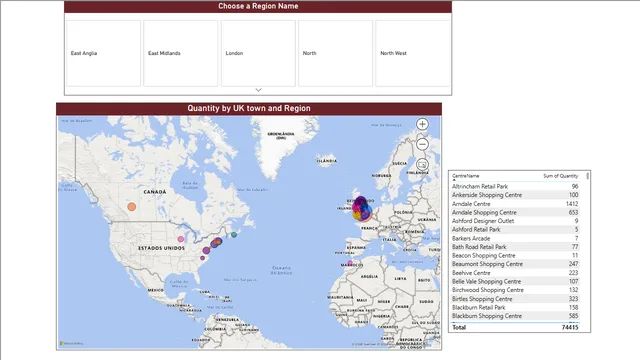Click the green bubble near Nova Scotia
The width and height of the screenshot is (640, 360).
click(x=234, y=235)
